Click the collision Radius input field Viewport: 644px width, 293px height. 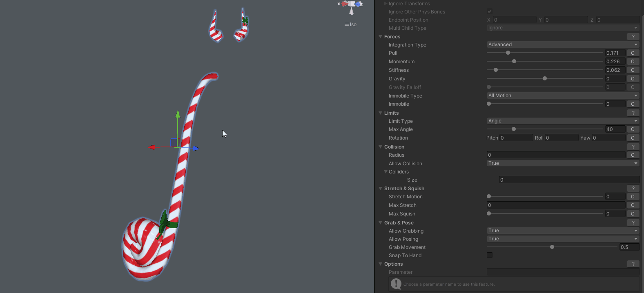(555, 155)
